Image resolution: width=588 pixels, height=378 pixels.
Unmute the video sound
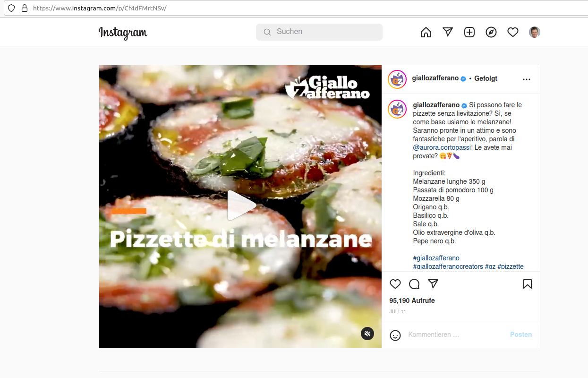[367, 334]
